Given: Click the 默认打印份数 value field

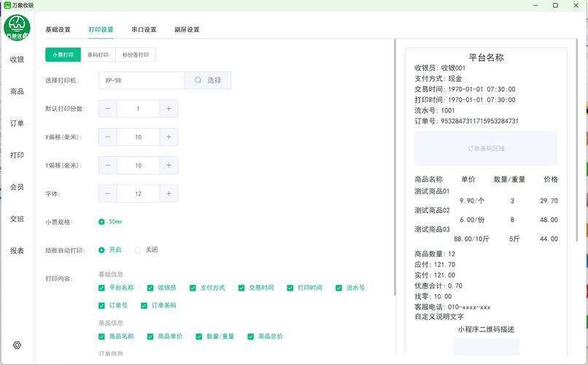Looking at the screenshot, I should point(138,109).
